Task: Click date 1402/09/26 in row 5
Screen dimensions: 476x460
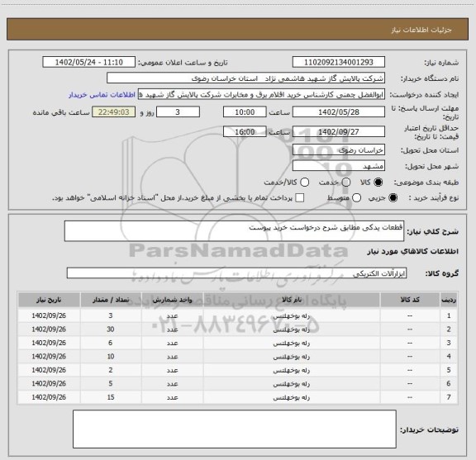Action: (49, 370)
